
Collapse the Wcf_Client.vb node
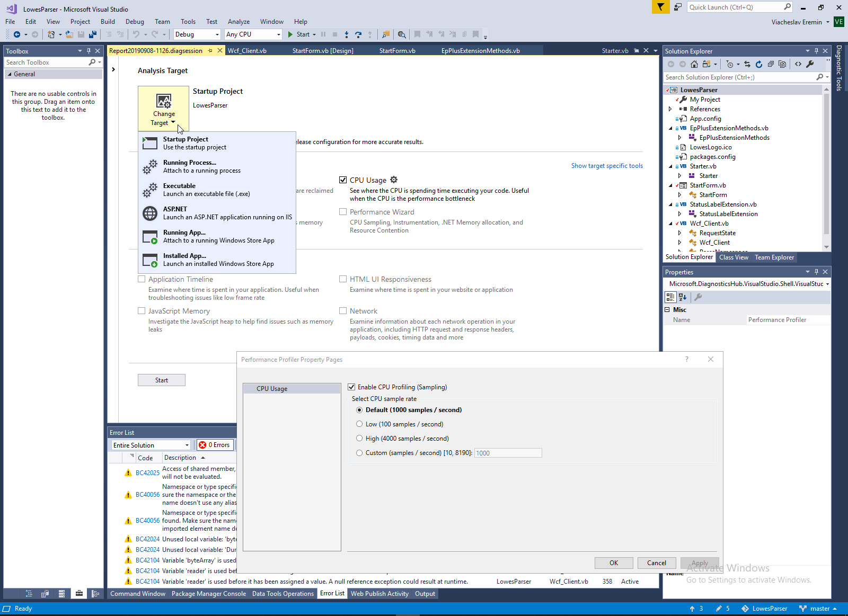point(670,224)
